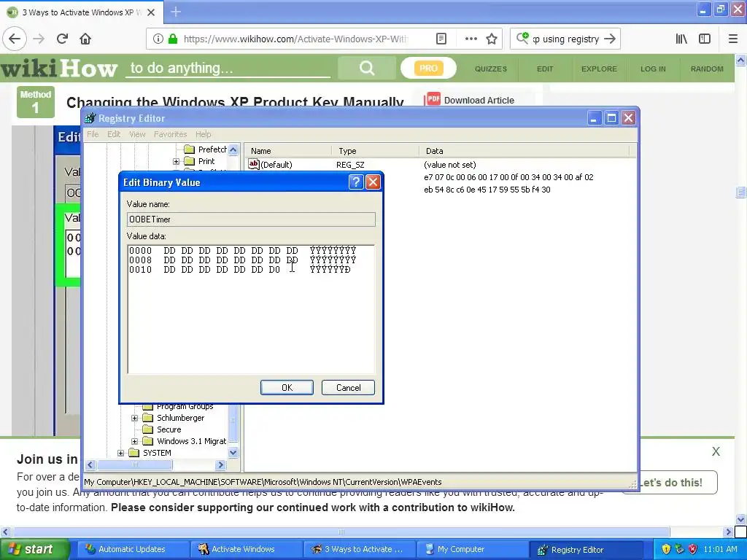This screenshot has height=560, width=747.
Task: Click OK in Edit Binary Value dialog
Action: pos(287,388)
